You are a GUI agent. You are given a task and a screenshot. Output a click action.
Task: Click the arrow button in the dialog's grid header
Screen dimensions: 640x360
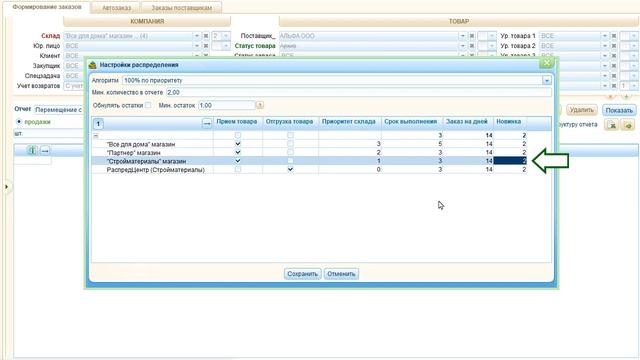click(x=207, y=123)
